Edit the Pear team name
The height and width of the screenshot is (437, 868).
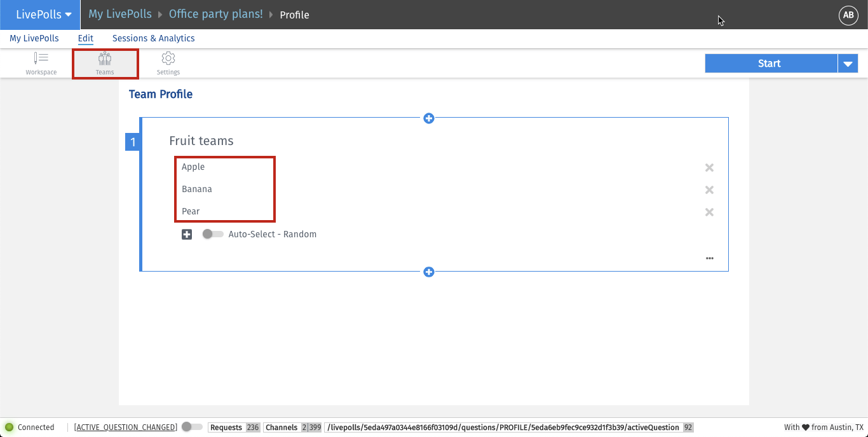(x=191, y=211)
